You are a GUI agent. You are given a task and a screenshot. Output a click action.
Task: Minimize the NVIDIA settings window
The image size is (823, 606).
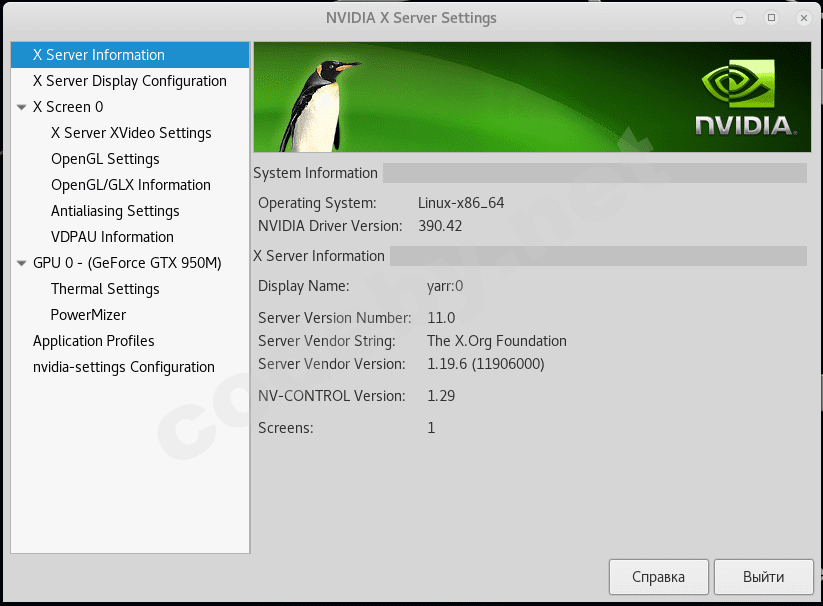click(739, 18)
